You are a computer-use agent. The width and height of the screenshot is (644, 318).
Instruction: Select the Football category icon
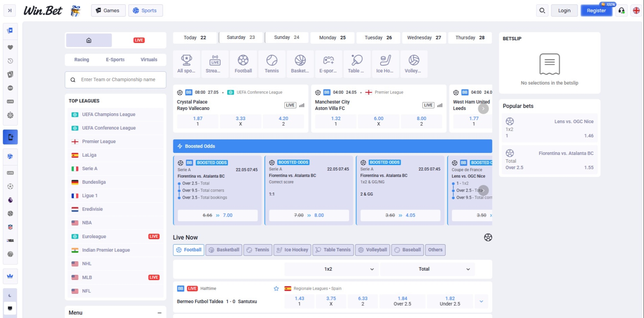[x=243, y=64]
